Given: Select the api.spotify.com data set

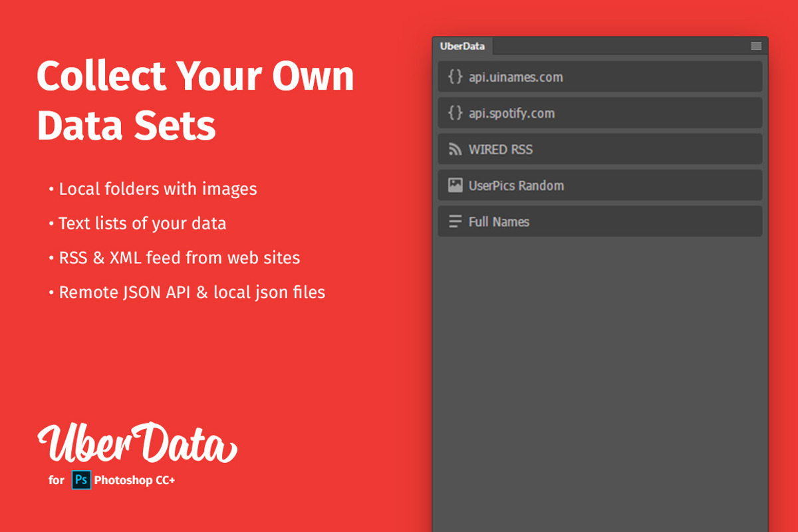Looking at the screenshot, I should [600, 113].
